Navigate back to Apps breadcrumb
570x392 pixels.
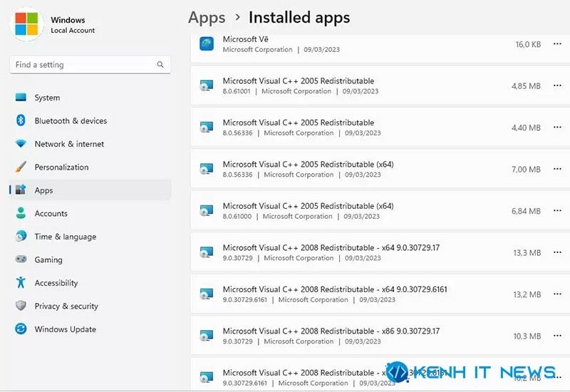(x=207, y=19)
